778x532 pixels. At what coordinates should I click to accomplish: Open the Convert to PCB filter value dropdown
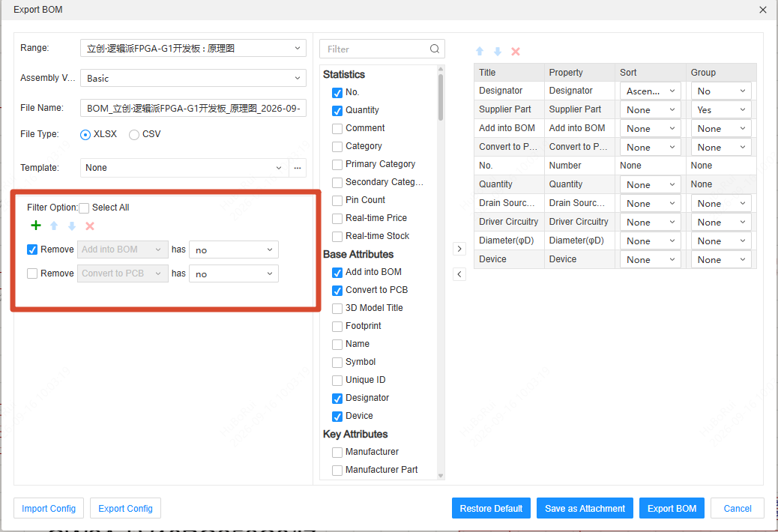click(234, 273)
